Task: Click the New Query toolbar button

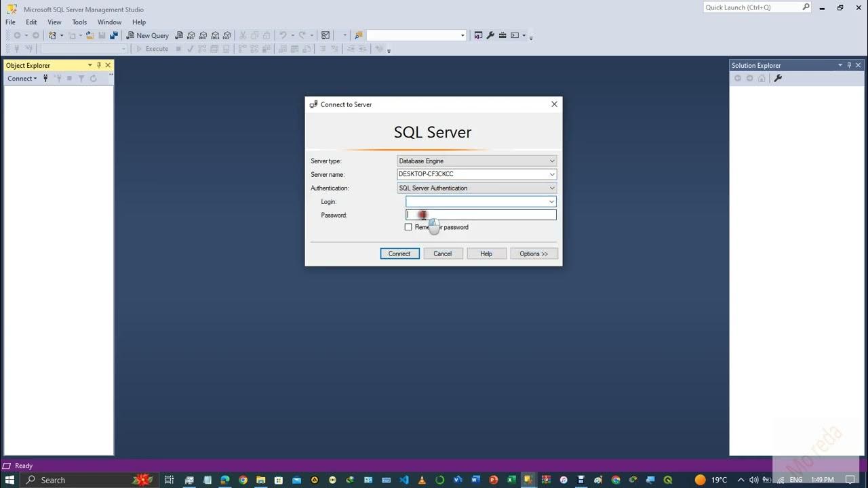Action: click(147, 35)
